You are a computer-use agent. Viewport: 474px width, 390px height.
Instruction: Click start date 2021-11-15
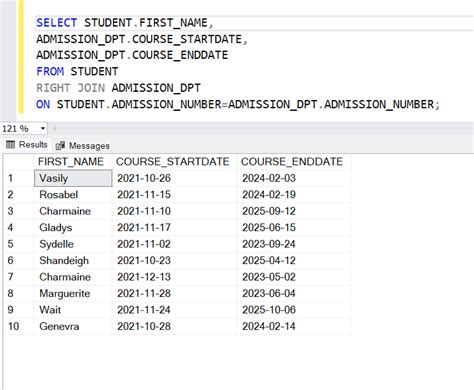(174, 195)
